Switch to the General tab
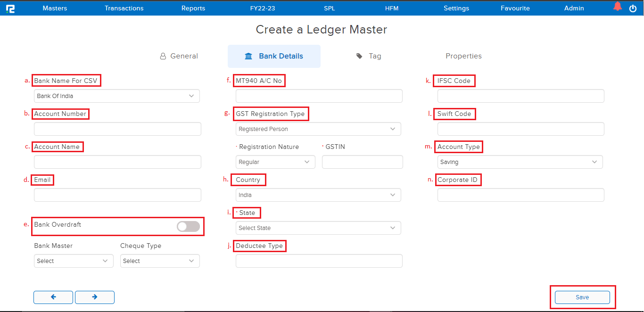The width and height of the screenshot is (644, 312). pos(179,56)
